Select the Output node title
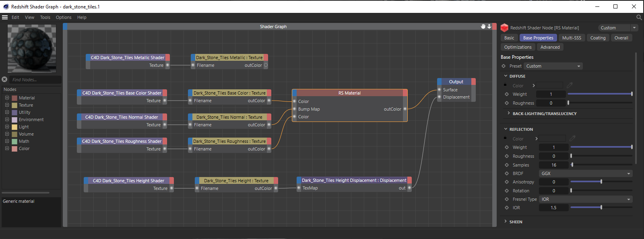 tap(456, 82)
